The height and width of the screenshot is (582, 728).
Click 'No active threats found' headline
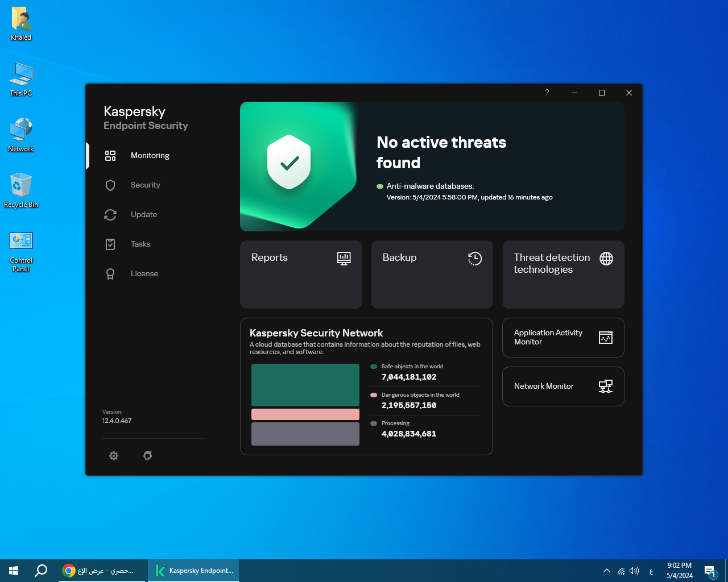pyautogui.click(x=441, y=152)
